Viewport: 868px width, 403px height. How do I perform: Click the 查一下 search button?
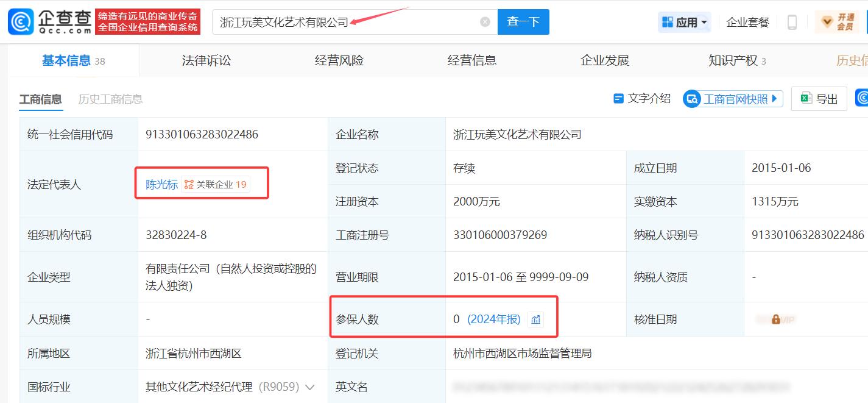point(523,21)
